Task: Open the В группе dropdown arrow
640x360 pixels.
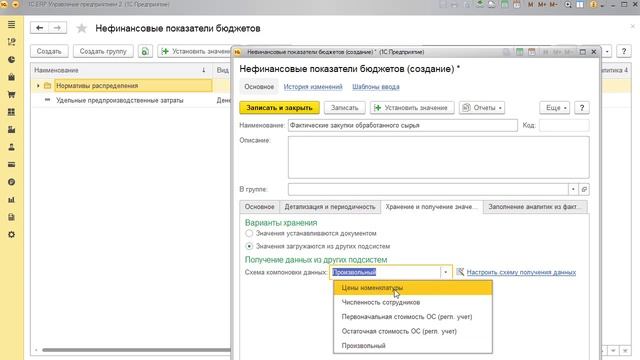Action: click(573, 189)
